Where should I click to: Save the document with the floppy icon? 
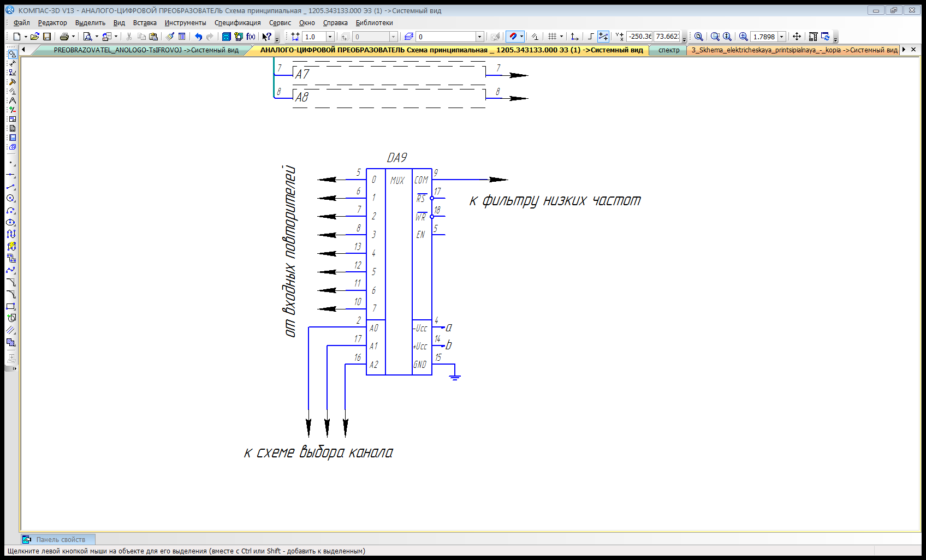pos(47,37)
